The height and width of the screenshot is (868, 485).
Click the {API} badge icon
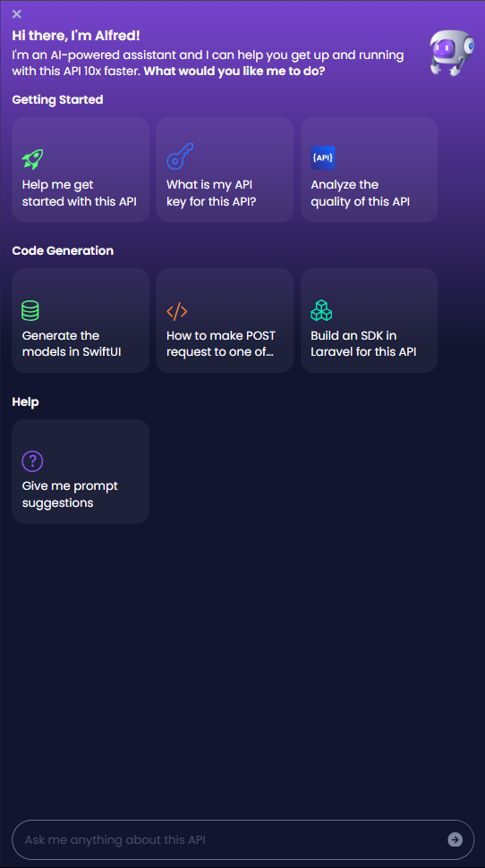click(x=323, y=157)
